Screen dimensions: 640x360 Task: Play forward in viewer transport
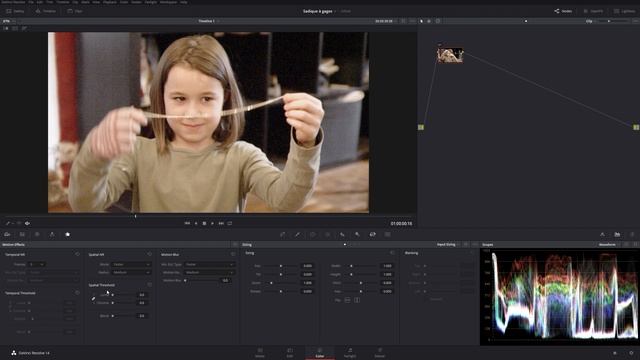tap(212, 223)
